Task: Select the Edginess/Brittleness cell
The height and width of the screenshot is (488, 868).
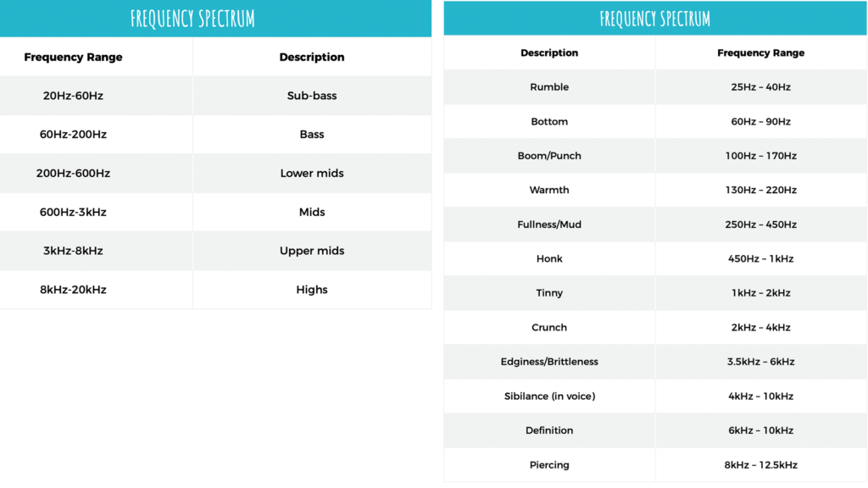Action: [x=549, y=361]
